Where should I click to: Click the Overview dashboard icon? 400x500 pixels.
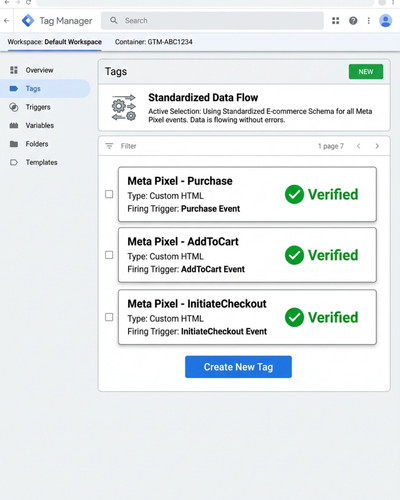14,70
